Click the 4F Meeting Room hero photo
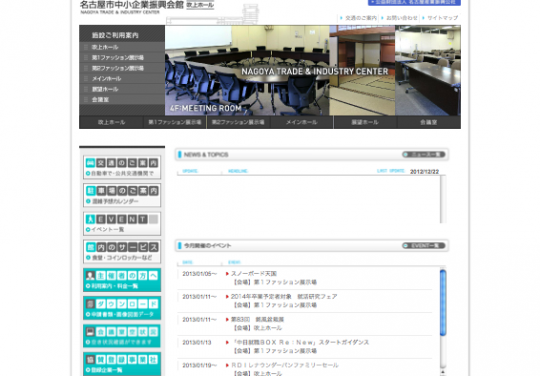This screenshot has width=540, height=376. pyautogui.click(x=247, y=70)
